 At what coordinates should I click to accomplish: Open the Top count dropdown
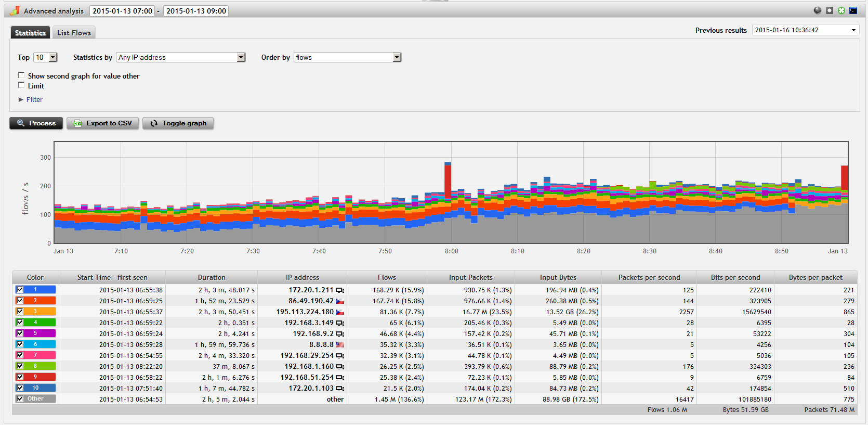point(45,57)
